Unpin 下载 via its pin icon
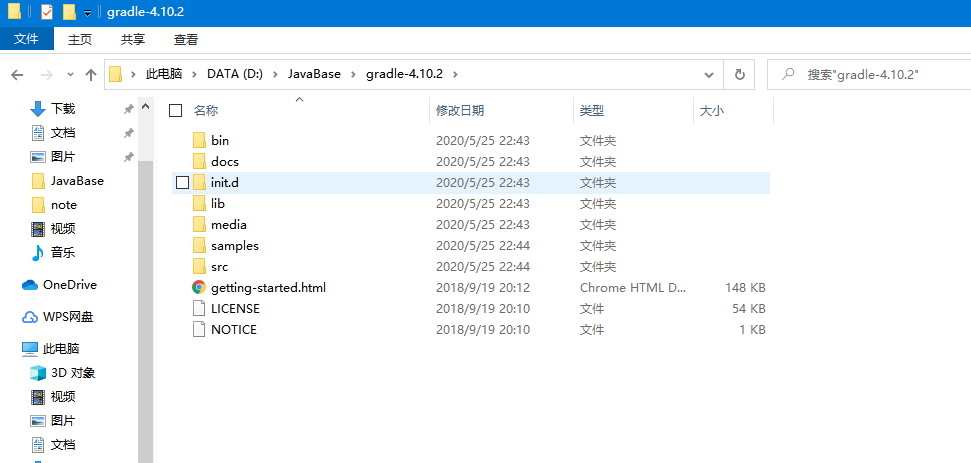The width and height of the screenshot is (971, 463). point(128,110)
